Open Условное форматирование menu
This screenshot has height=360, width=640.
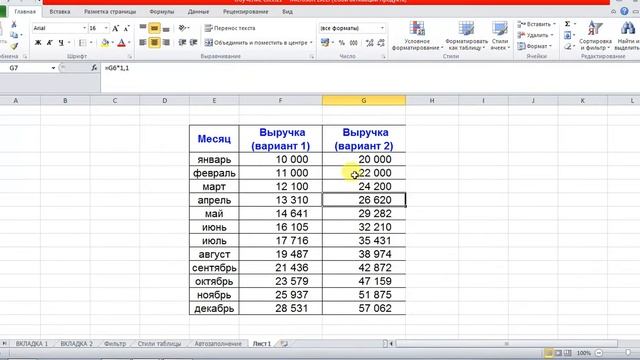tap(417, 36)
